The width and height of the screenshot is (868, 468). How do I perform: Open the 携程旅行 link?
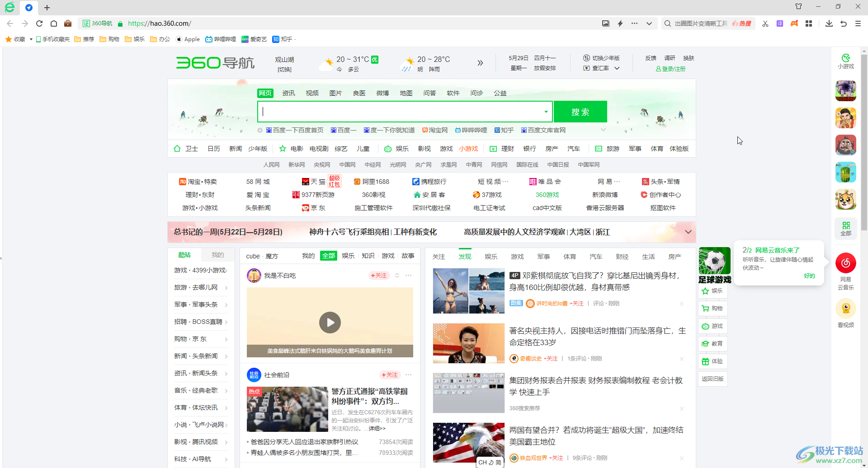tap(429, 182)
